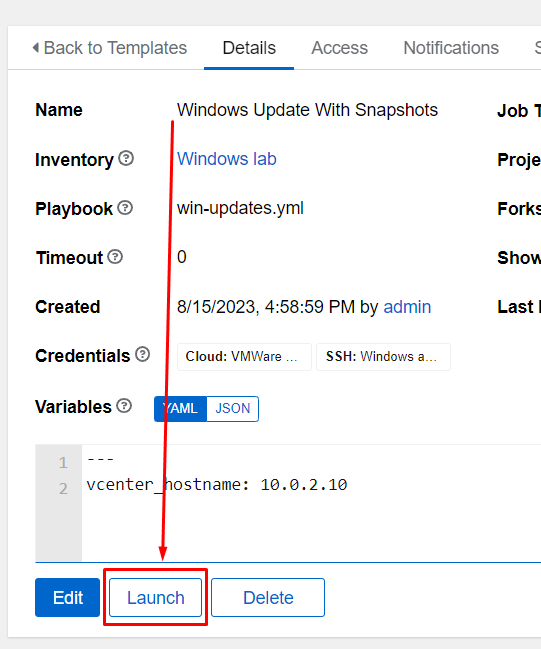
Task: Switch variables view to JSON
Action: pyautogui.click(x=233, y=409)
